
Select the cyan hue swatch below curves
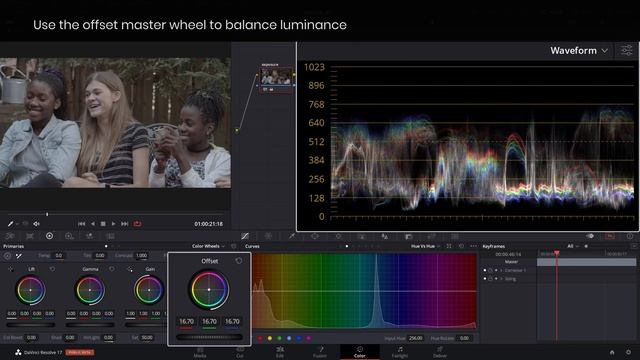(289, 338)
